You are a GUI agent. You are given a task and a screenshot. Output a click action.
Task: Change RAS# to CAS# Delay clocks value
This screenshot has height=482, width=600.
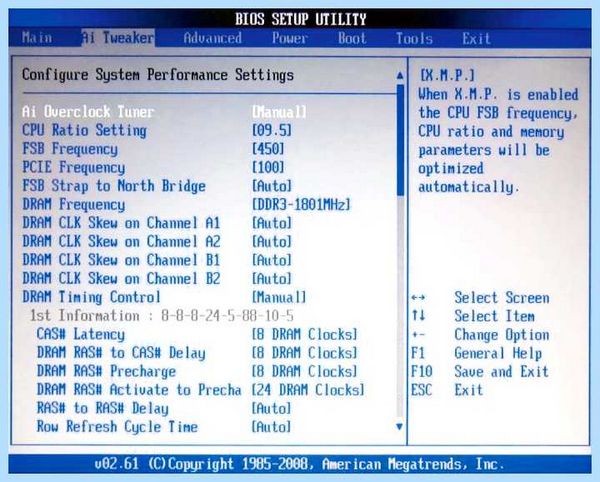point(305,353)
